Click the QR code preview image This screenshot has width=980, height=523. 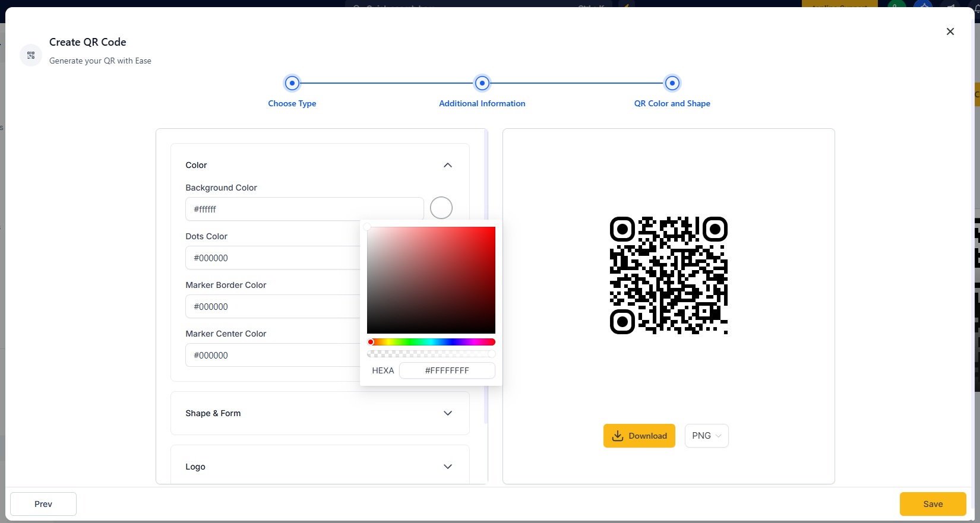[669, 275]
